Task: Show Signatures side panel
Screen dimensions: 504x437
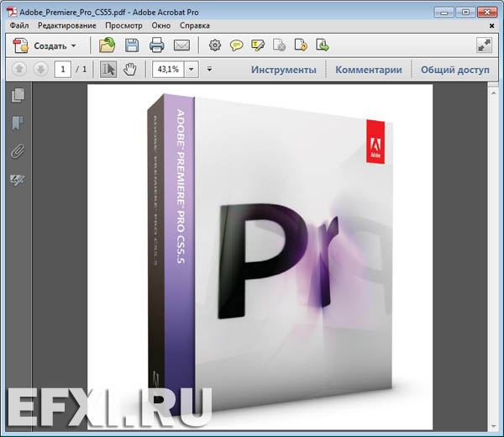Action: tap(18, 180)
